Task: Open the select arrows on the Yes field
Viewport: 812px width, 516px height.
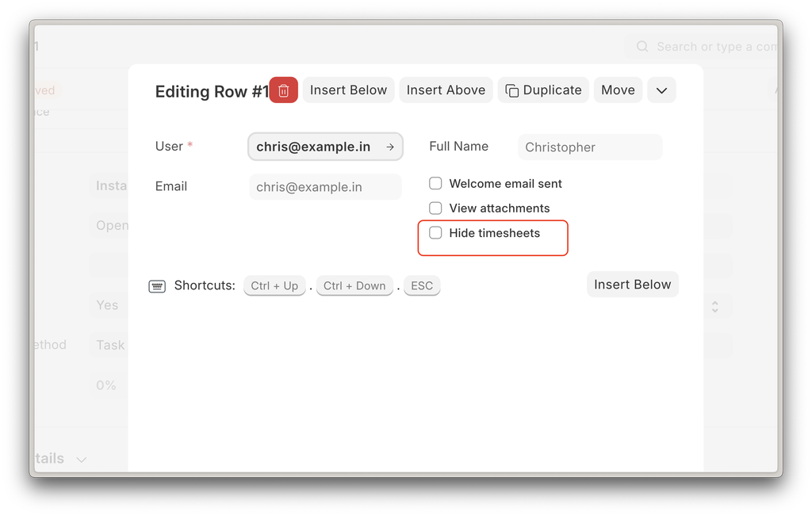Action: (x=714, y=306)
